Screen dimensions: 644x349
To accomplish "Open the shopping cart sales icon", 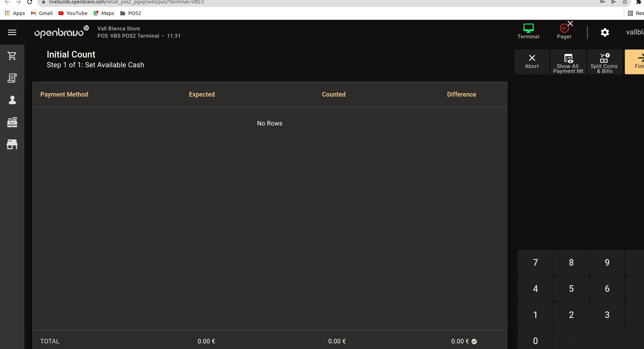I will pos(12,56).
